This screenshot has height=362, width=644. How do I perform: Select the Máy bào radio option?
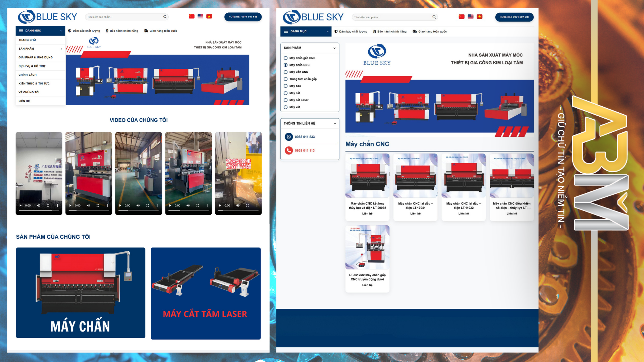pos(286,86)
